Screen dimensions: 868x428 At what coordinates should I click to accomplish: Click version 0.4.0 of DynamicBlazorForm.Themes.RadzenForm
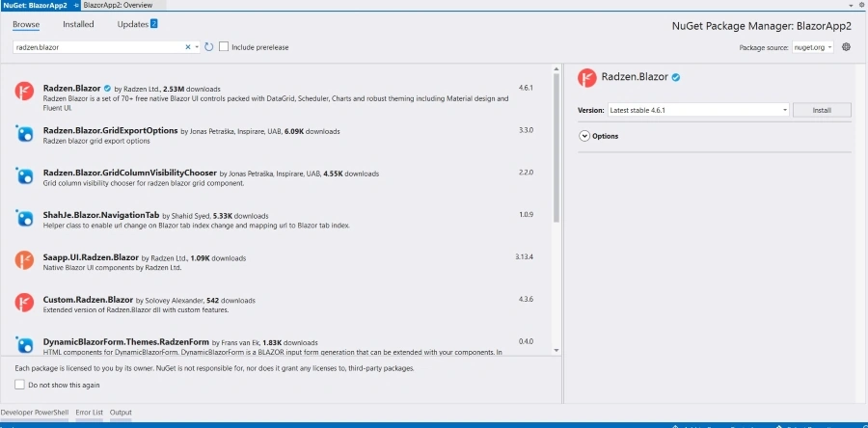526,341
